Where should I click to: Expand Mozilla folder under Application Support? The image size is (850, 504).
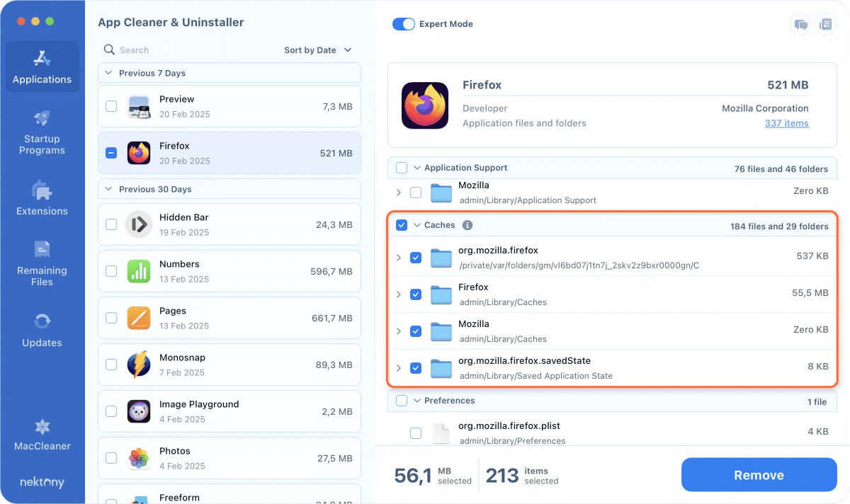(x=399, y=193)
